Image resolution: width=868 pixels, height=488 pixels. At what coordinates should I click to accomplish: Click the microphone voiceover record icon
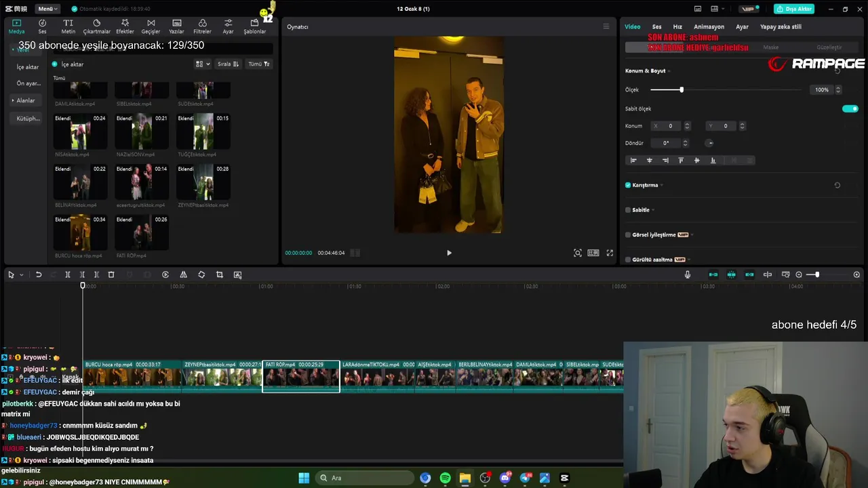[688, 274]
